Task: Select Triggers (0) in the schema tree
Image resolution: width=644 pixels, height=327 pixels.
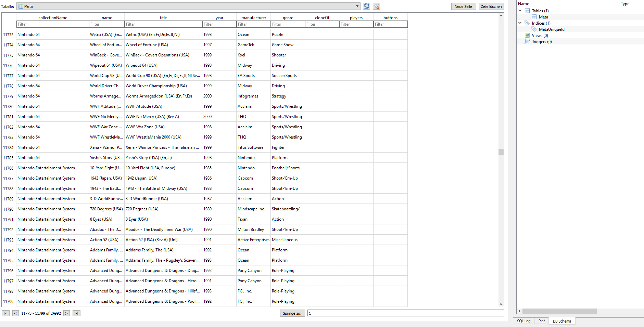Action: [x=542, y=41]
